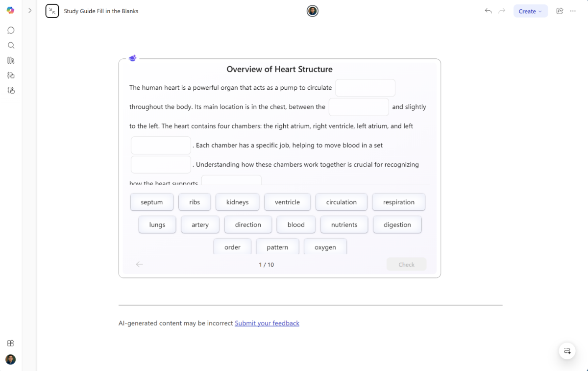
Task: Open the Search icon in sidebar
Action: [11, 46]
